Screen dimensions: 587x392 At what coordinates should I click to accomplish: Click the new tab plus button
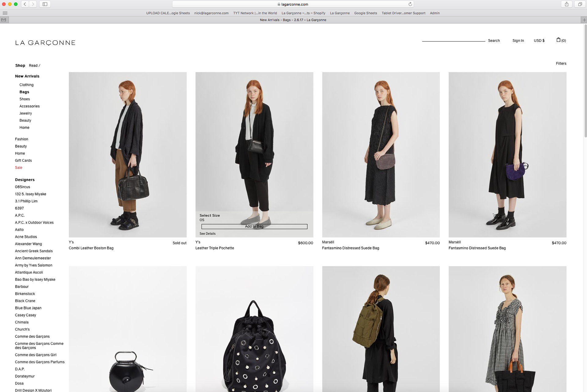pyautogui.click(x=584, y=20)
